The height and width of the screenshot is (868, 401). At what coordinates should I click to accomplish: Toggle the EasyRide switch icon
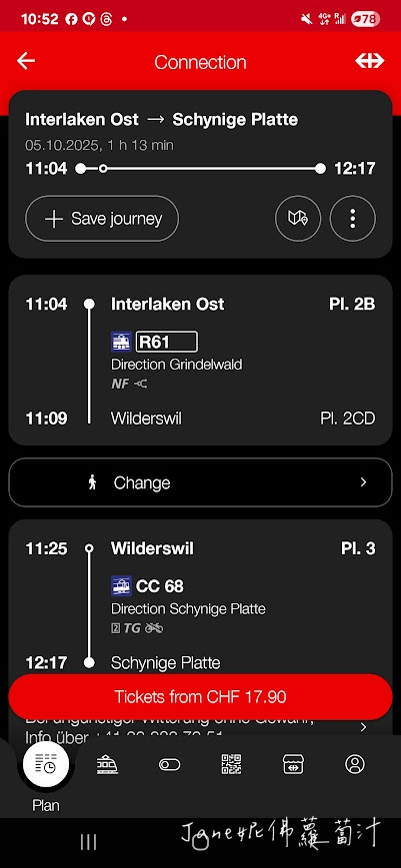[169, 764]
